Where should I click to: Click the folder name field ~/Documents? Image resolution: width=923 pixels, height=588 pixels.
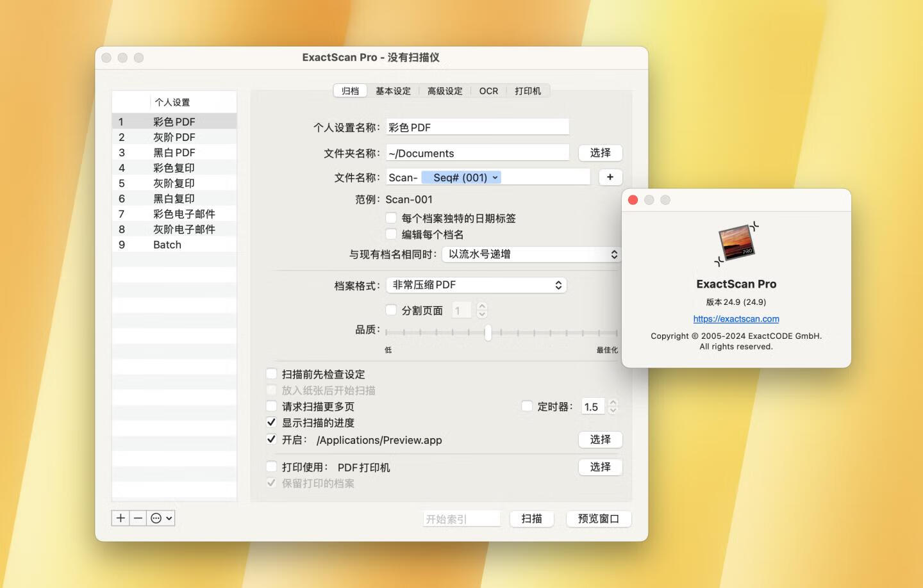tap(478, 153)
